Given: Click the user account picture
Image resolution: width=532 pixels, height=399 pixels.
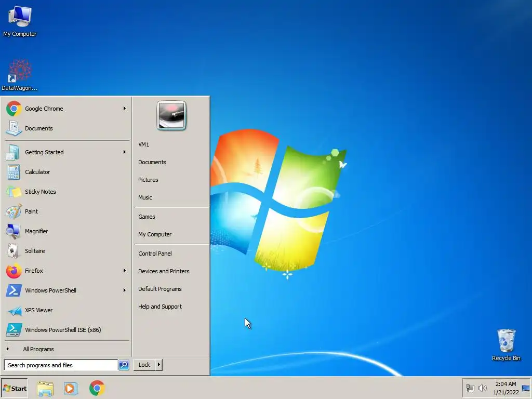Looking at the screenshot, I should tap(171, 115).
